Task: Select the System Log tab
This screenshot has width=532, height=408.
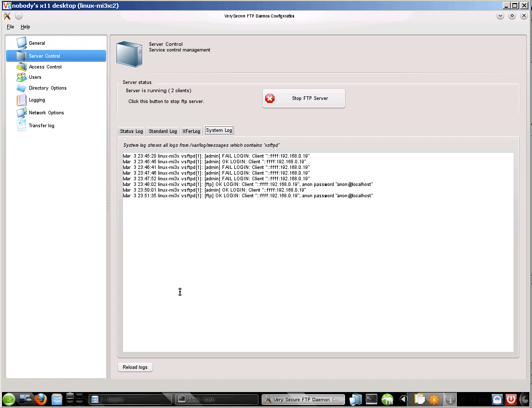Action: click(219, 130)
